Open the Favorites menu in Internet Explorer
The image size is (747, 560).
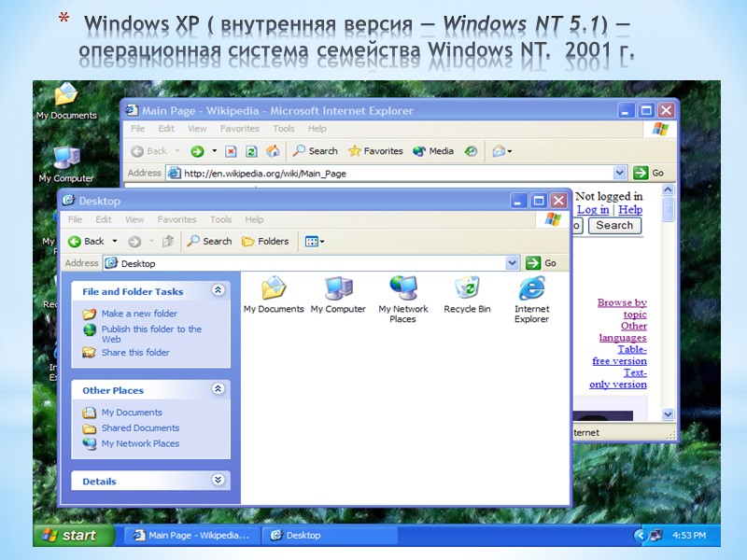pyautogui.click(x=240, y=129)
